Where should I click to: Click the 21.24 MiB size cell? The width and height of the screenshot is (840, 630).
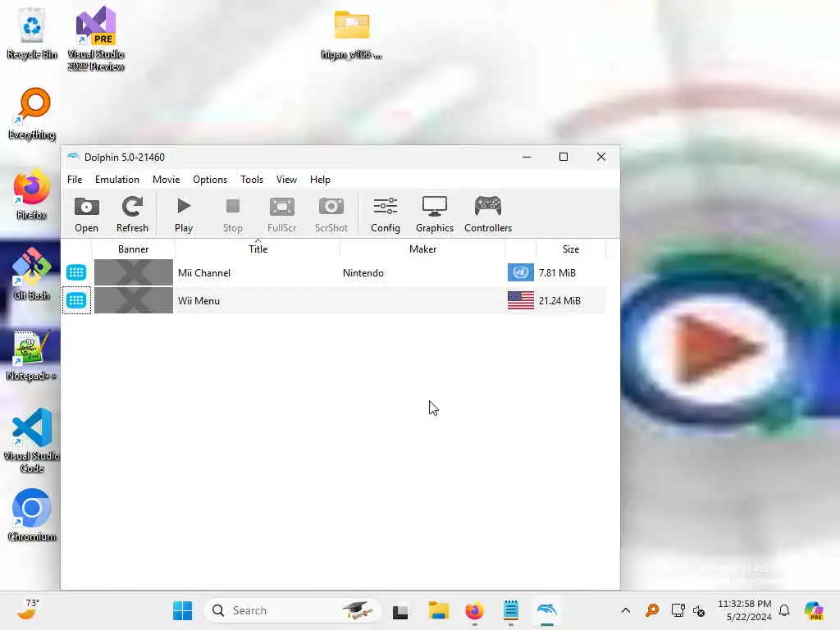pos(559,300)
